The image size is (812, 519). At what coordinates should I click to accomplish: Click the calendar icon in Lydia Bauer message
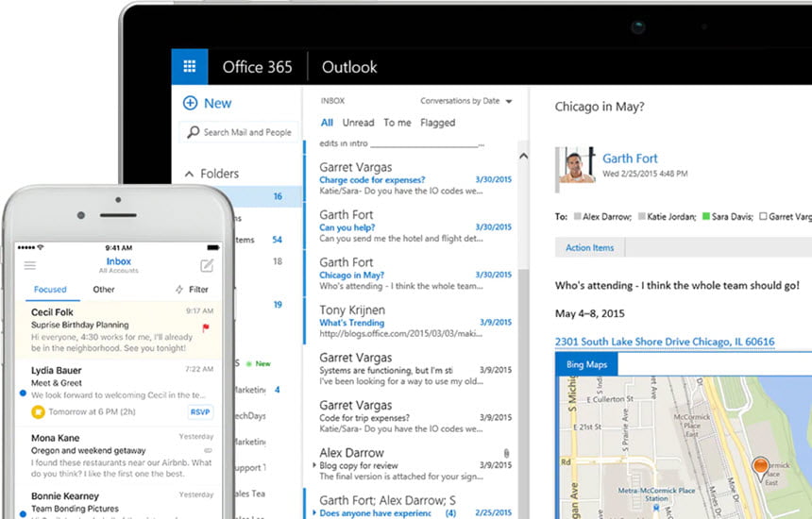tap(38, 411)
